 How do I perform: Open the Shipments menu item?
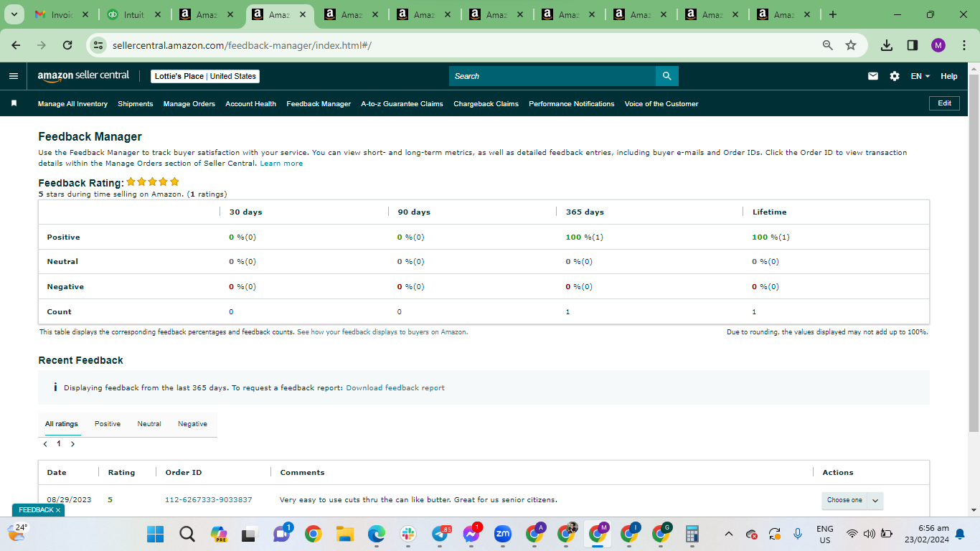point(136,104)
